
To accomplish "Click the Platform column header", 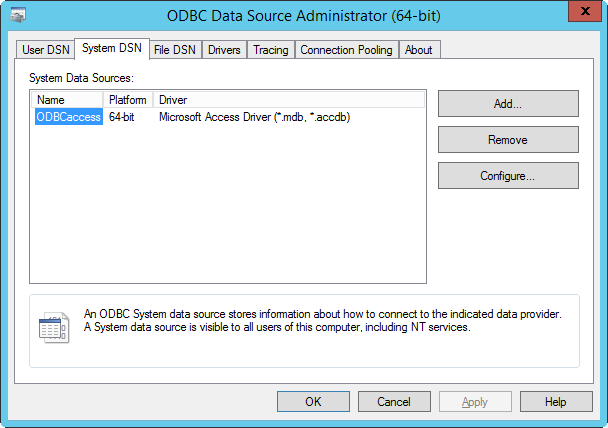I will tap(128, 100).
